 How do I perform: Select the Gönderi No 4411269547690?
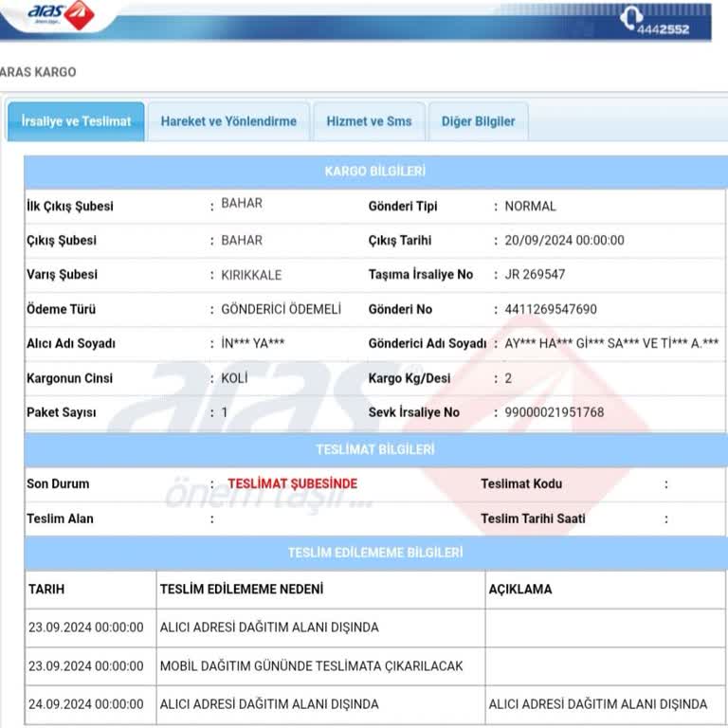coord(551,309)
